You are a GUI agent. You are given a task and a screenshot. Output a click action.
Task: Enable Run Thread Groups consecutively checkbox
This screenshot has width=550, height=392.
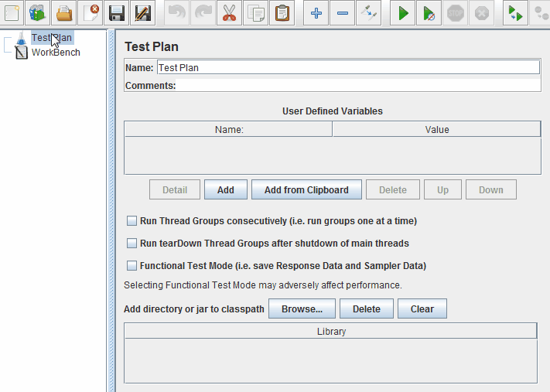point(132,221)
